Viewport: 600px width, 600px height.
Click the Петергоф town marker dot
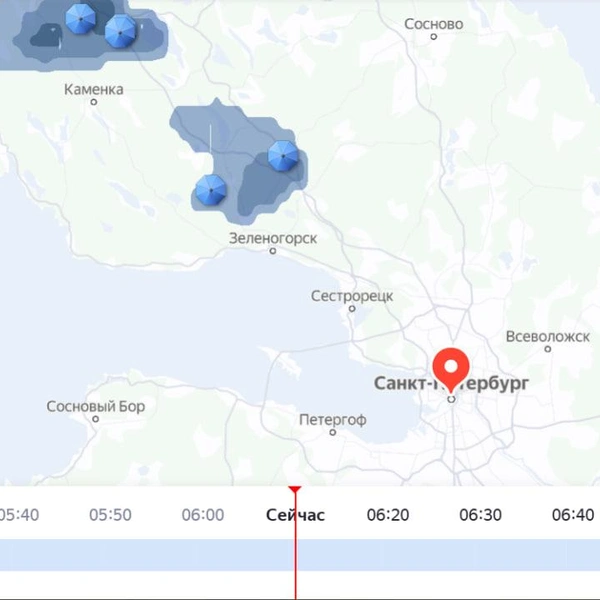(333, 432)
